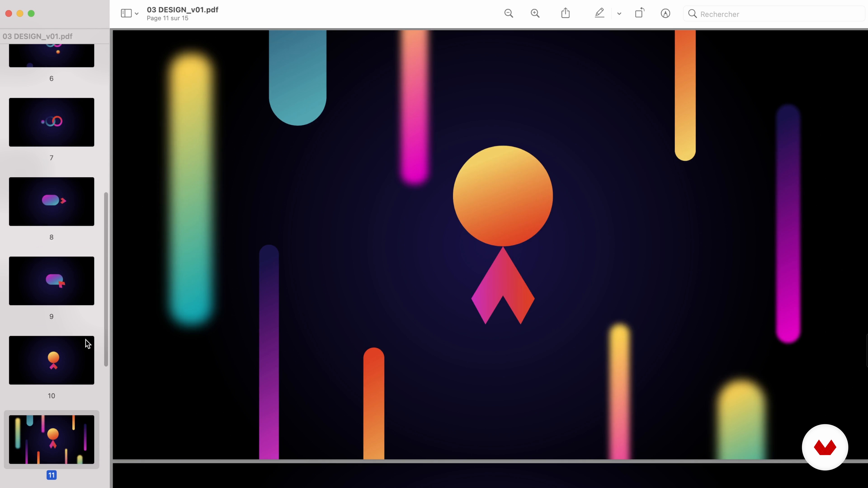Select page 8 thumbnail
Image resolution: width=868 pixels, height=488 pixels.
tap(52, 201)
